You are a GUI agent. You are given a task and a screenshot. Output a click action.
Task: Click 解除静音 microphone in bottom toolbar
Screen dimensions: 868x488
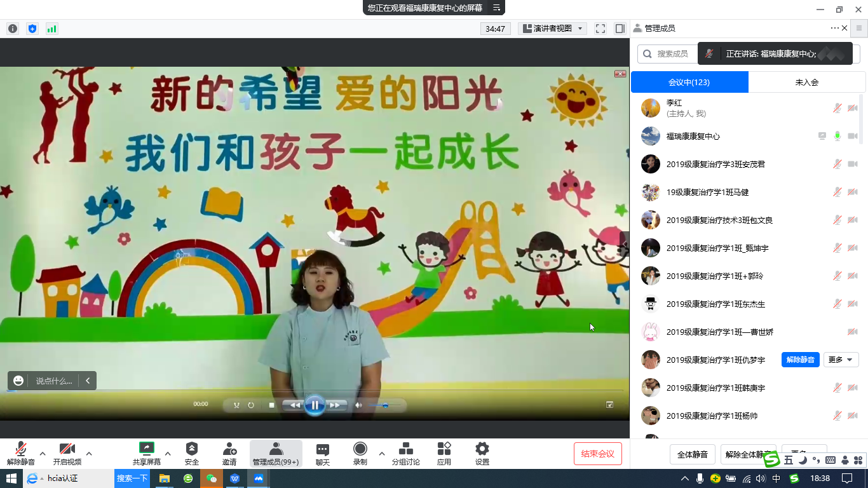21,454
